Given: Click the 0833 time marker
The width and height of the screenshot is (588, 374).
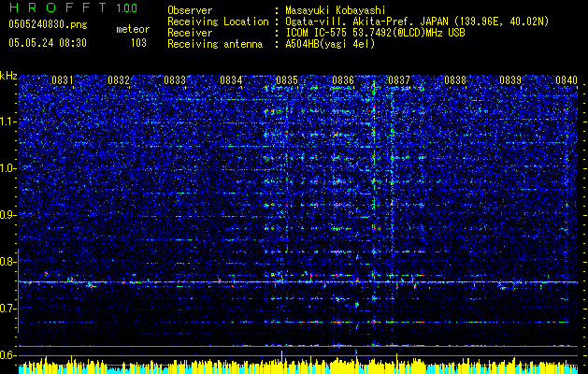Looking at the screenshot, I should [x=175, y=80].
